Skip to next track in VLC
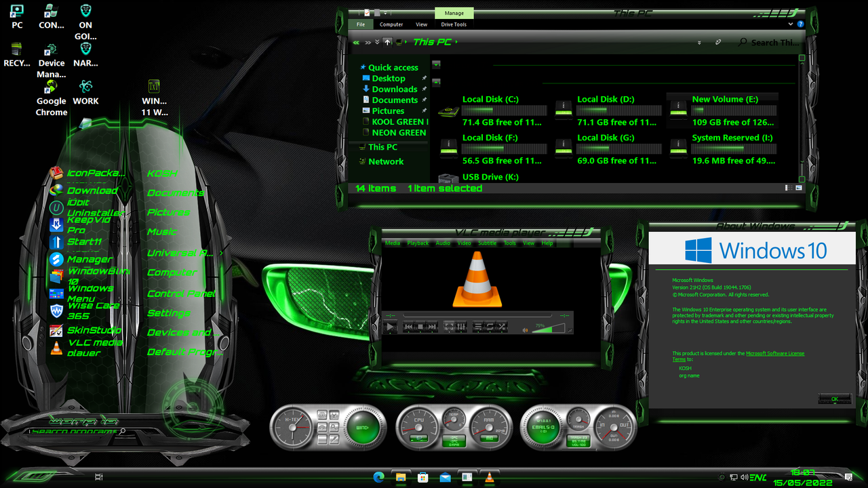Screen dimensions: 868x488 coord(432,327)
